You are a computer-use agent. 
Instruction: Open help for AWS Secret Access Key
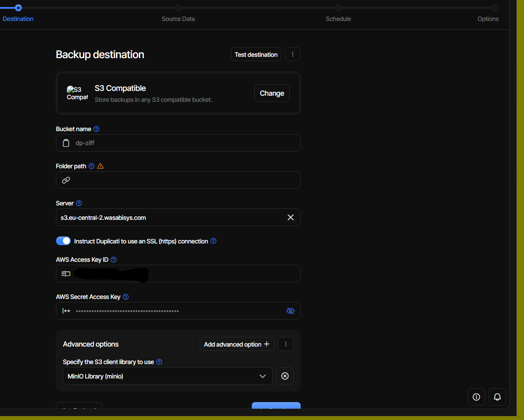click(x=126, y=297)
